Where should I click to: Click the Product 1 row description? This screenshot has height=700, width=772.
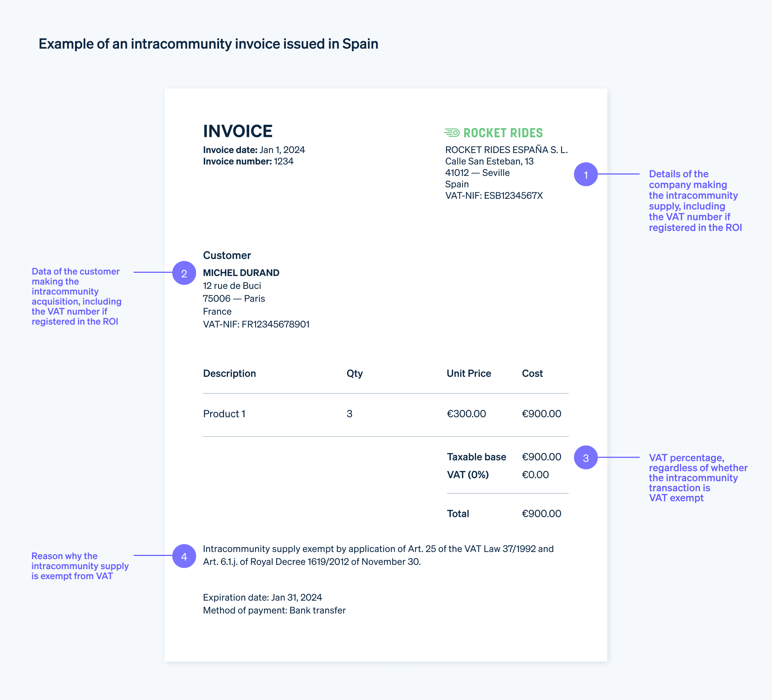224,413
